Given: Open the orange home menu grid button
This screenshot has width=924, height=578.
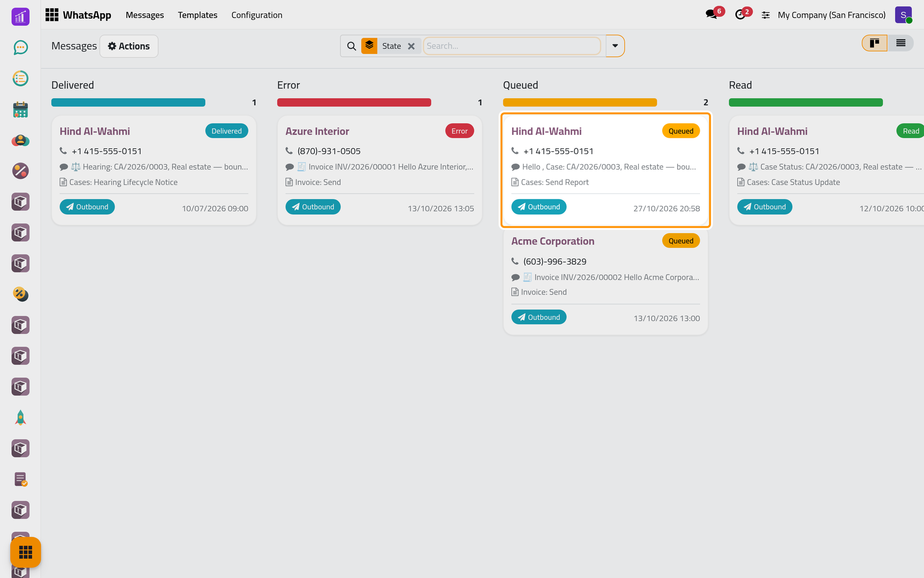Looking at the screenshot, I should (26, 552).
